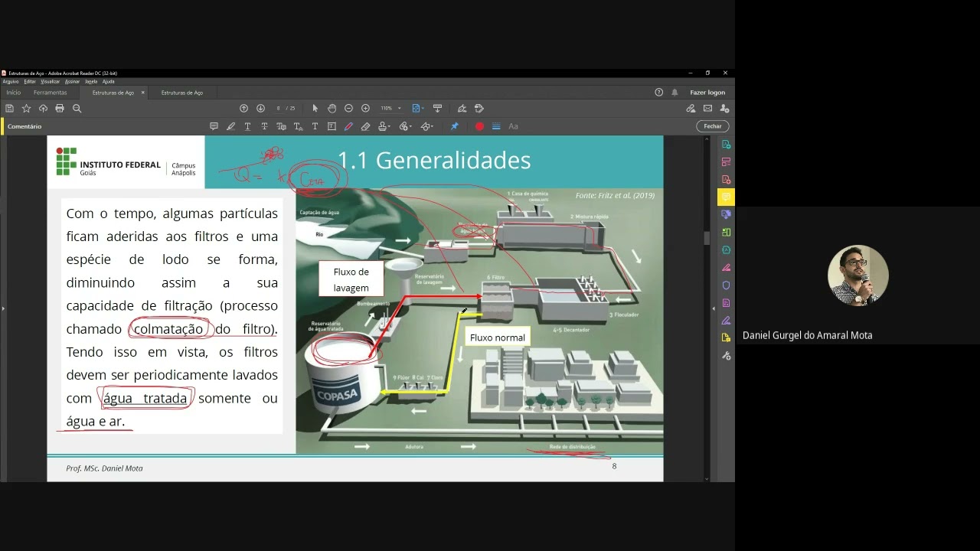
Task: Open the find text magnifier
Action: click(77, 109)
